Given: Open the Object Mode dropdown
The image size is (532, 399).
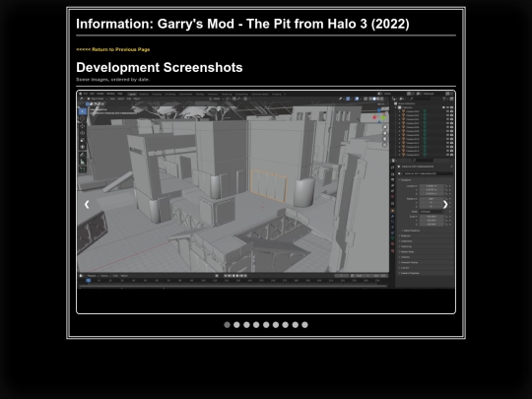Looking at the screenshot, I should tap(97, 99).
